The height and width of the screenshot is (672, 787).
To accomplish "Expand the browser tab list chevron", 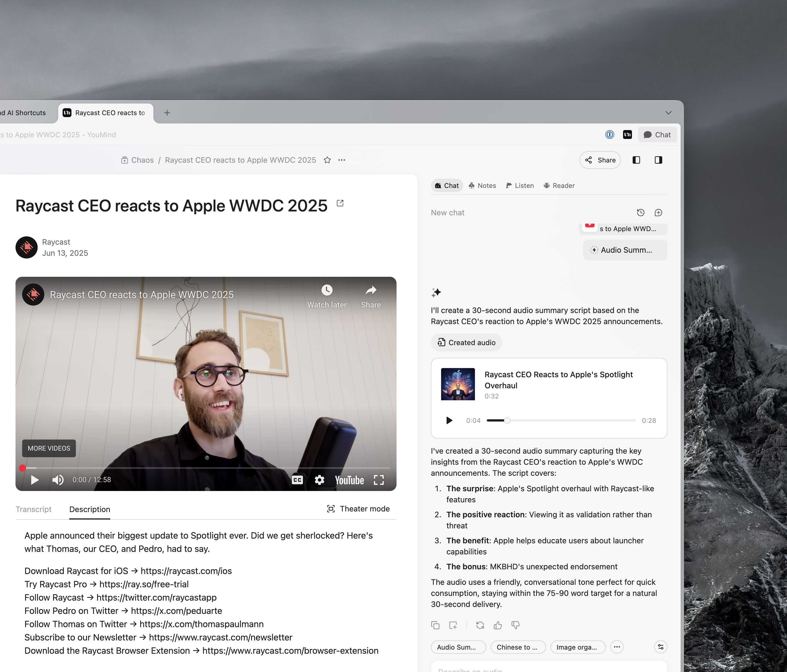I will (668, 113).
